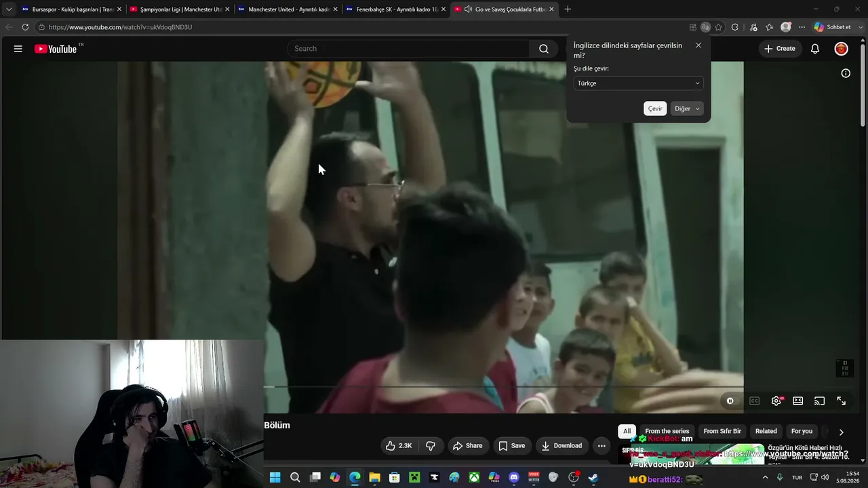Click the Çevir translate button
Image resolution: width=868 pixels, height=488 pixels.
[x=655, y=108]
